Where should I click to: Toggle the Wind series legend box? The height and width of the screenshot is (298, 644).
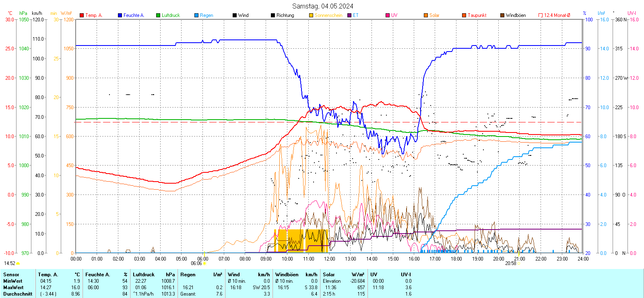click(235, 15)
